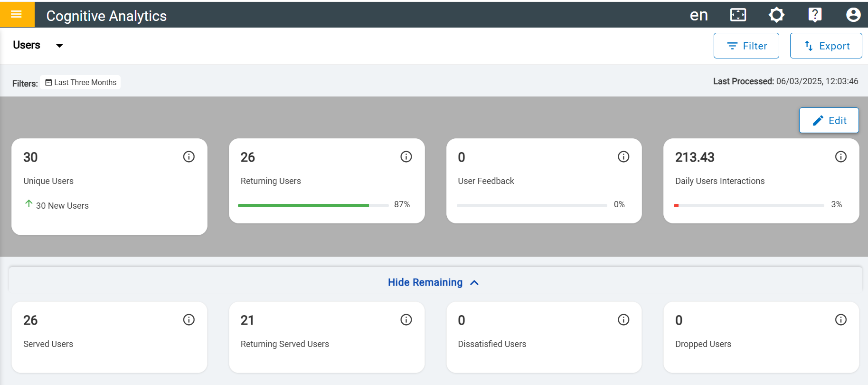Click the Filter button

[x=746, y=46]
